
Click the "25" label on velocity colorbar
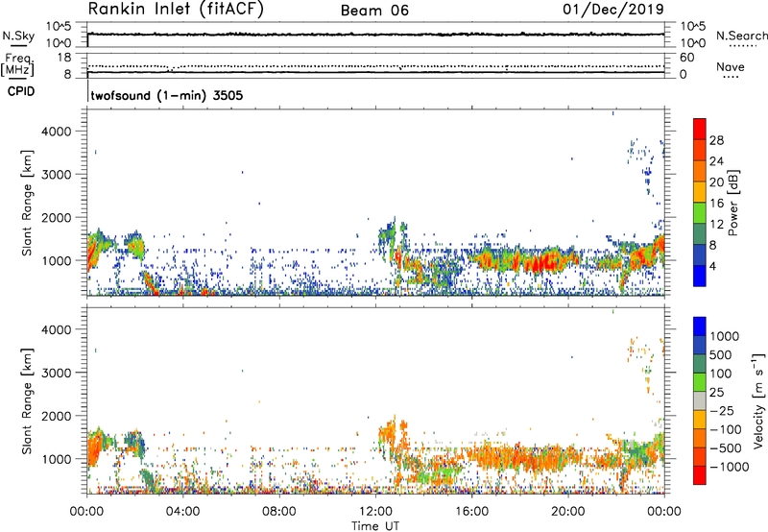click(x=716, y=392)
